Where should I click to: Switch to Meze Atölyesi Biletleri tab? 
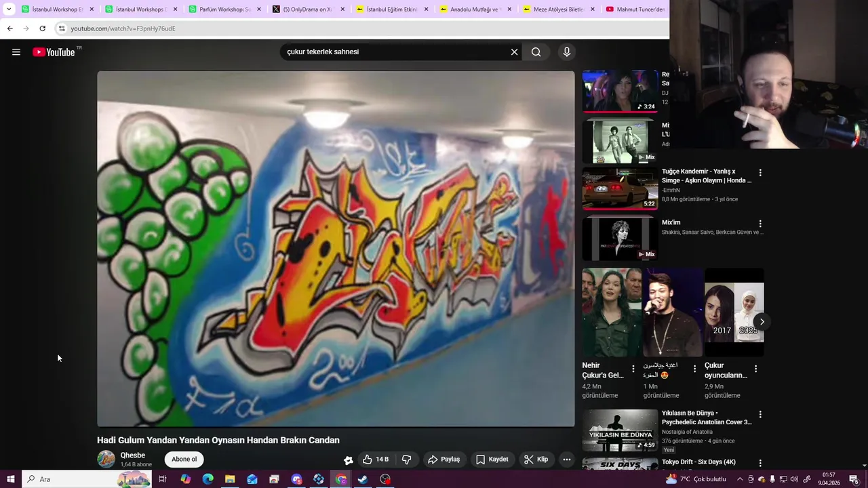coord(559,9)
